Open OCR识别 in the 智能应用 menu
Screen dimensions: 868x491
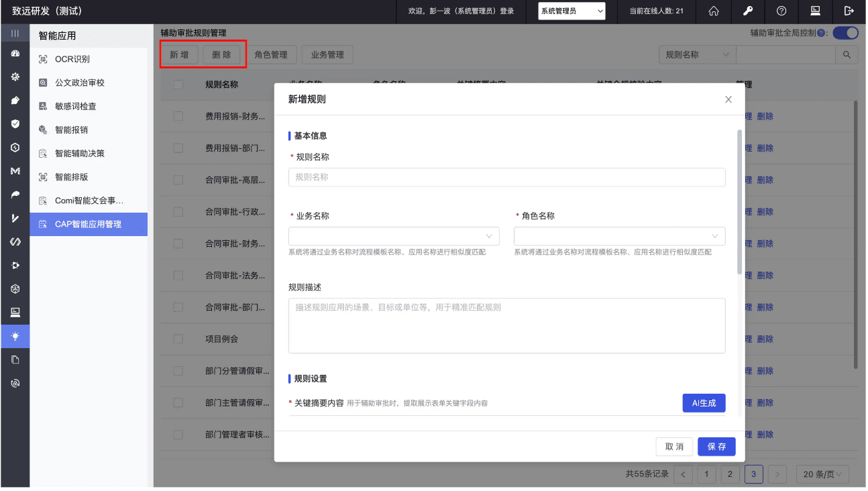point(89,59)
